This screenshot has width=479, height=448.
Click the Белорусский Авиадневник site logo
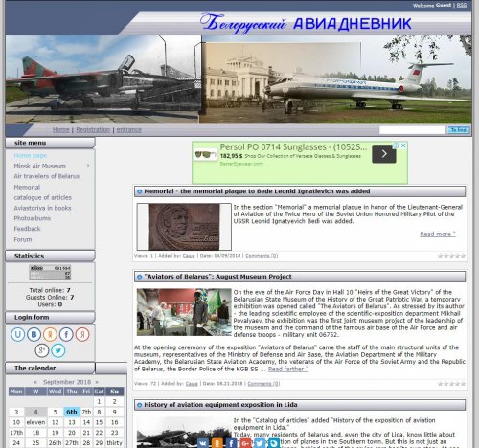tap(306, 23)
